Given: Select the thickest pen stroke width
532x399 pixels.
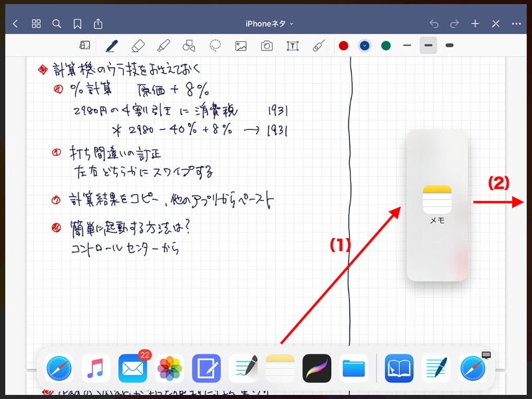Looking at the screenshot, I should [x=450, y=46].
